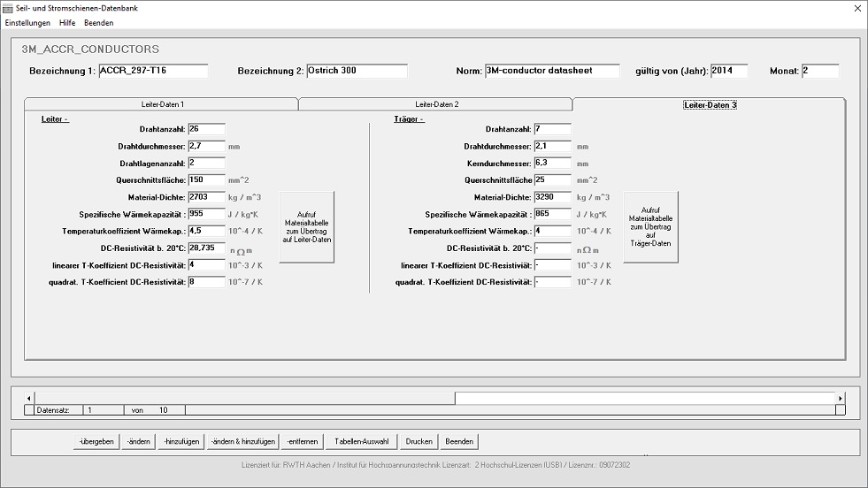
Task: Click the application icon in title bar
Action: point(9,8)
